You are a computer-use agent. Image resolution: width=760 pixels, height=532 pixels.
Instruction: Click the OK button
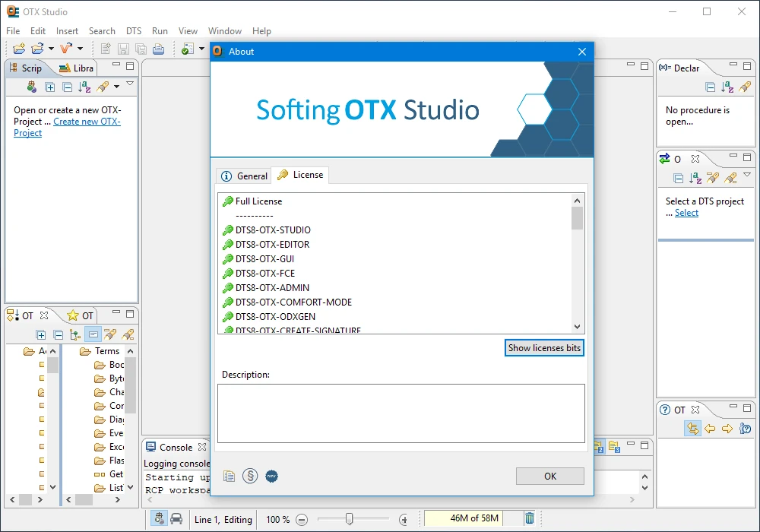point(550,477)
